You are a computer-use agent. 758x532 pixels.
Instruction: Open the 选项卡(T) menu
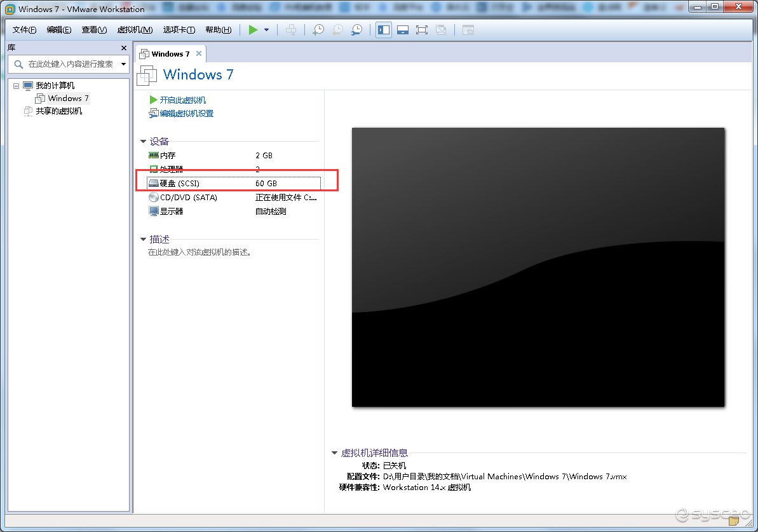pos(179,30)
